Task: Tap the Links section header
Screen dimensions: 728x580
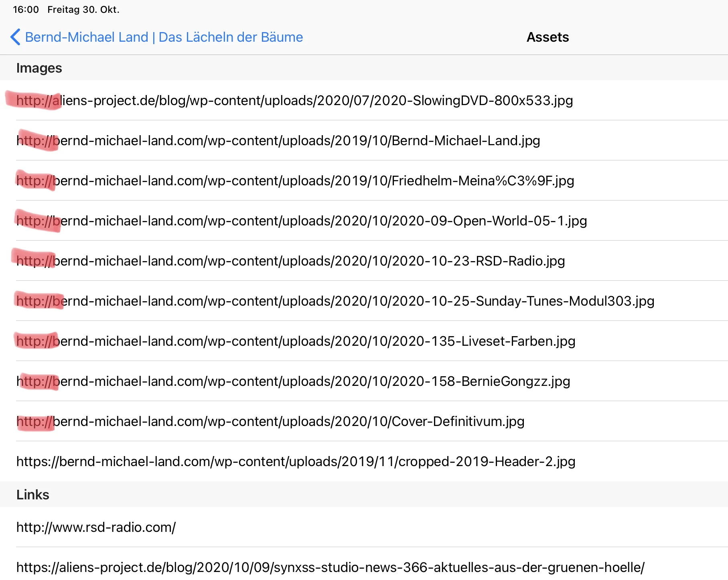Action: tap(32, 495)
